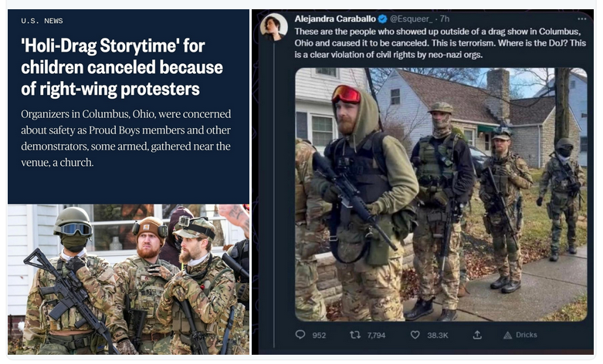Screen dimensions: 603x364
Task: View the news photo of camouflaged protesters
Action: coord(128,279)
